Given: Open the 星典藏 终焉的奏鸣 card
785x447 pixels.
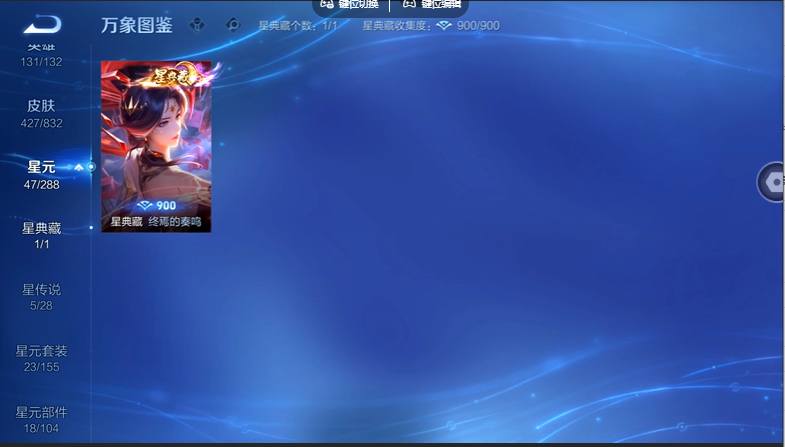Looking at the screenshot, I should coord(156,147).
